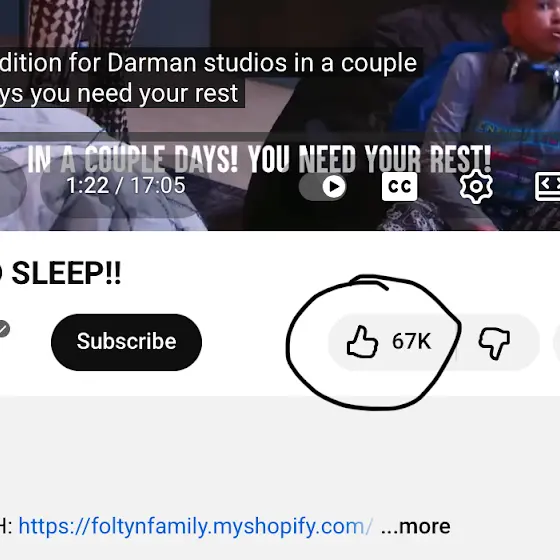
Task: Open the foltynfamily.myshopify.com link
Action: (196, 526)
